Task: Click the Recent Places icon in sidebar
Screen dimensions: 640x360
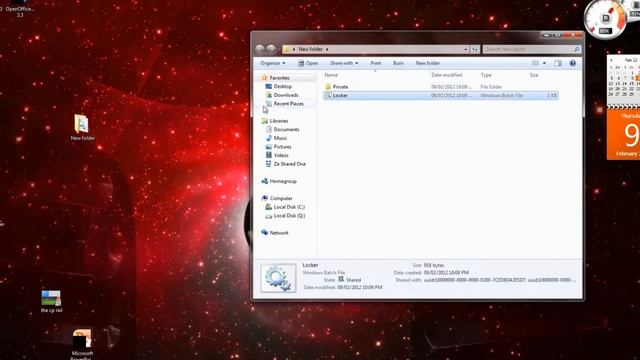Action: tap(269, 104)
